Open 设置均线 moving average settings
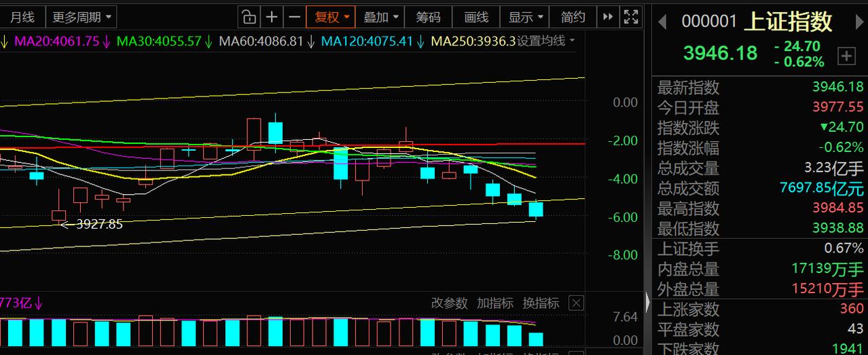 (x=546, y=41)
